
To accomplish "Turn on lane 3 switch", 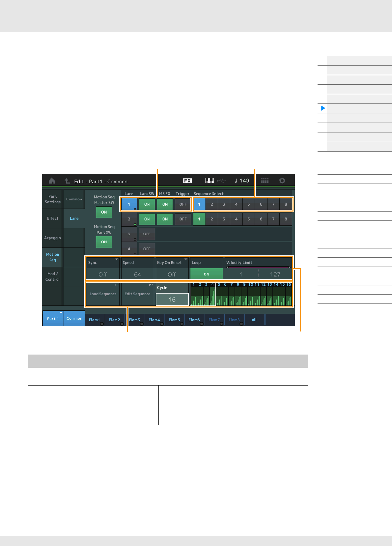I will point(147,234).
